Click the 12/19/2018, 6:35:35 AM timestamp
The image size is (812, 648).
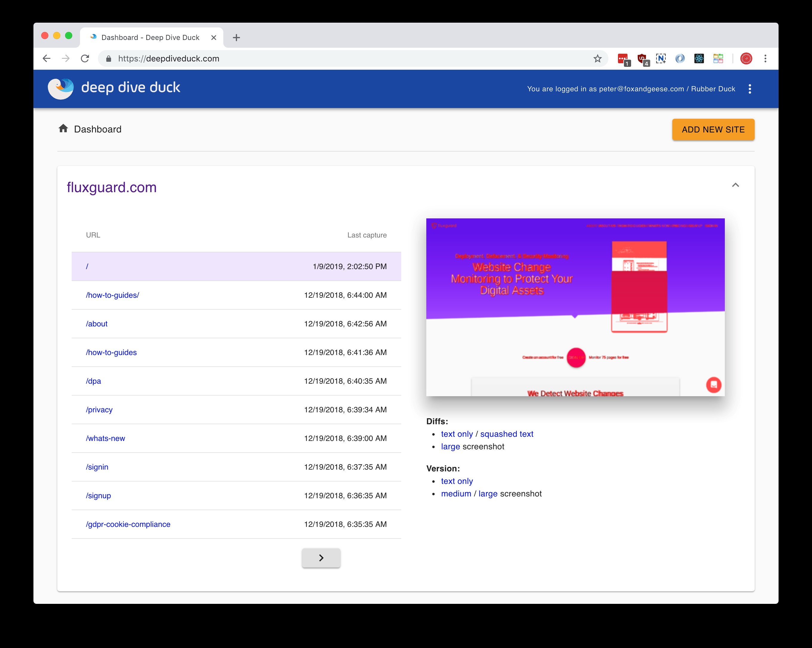tap(345, 524)
